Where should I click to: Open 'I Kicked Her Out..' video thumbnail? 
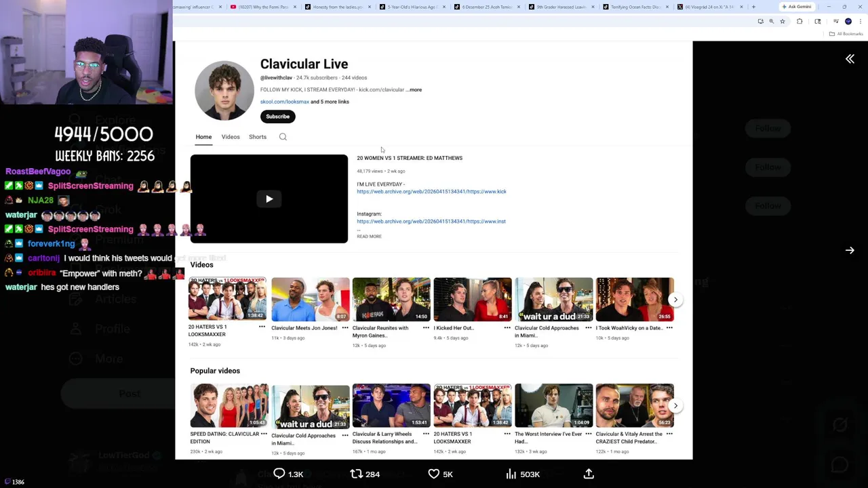(473, 299)
